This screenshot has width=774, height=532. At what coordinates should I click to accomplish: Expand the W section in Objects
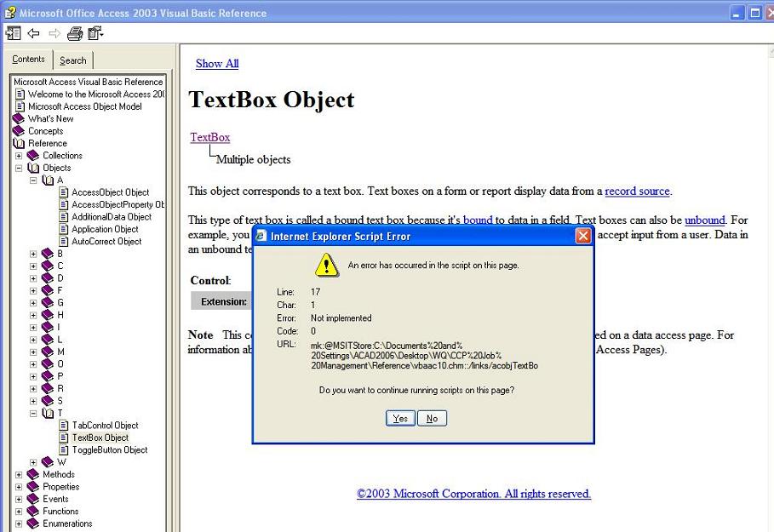point(33,462)
